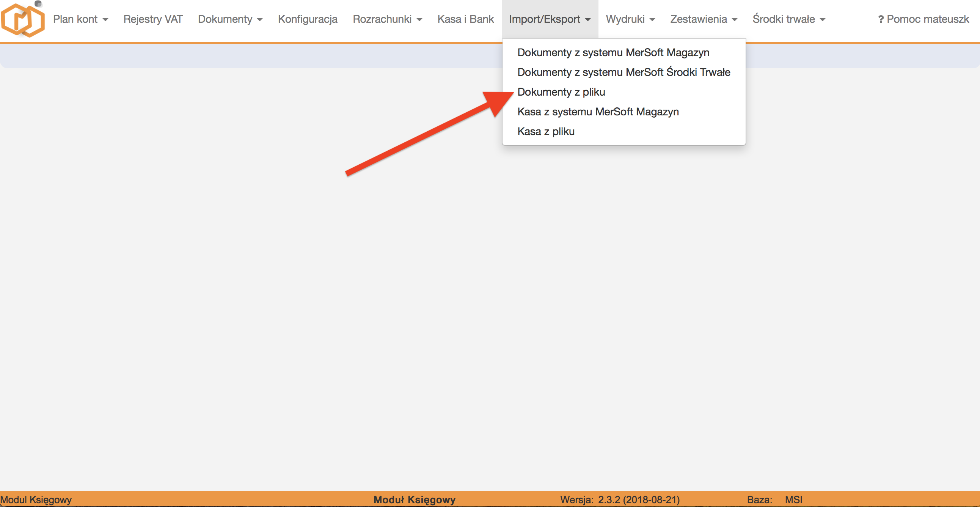Click the Moduł Księgowy label in footer

[414, 500]
